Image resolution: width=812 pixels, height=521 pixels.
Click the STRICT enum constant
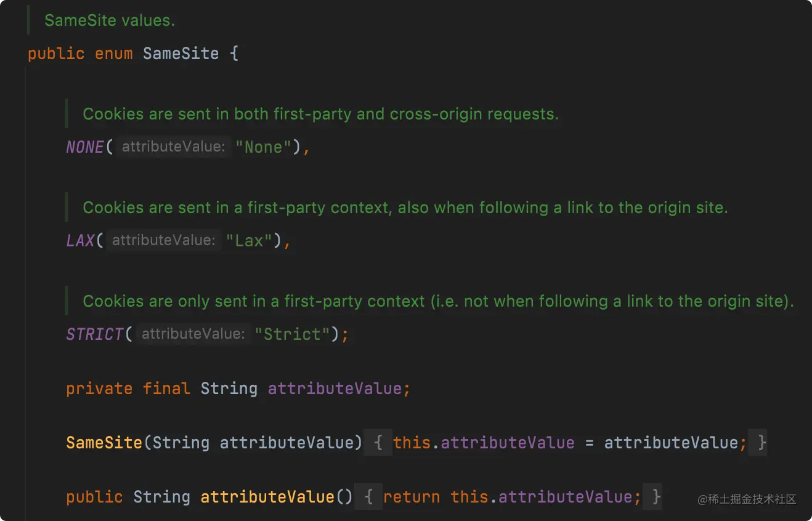click(95, 334)
